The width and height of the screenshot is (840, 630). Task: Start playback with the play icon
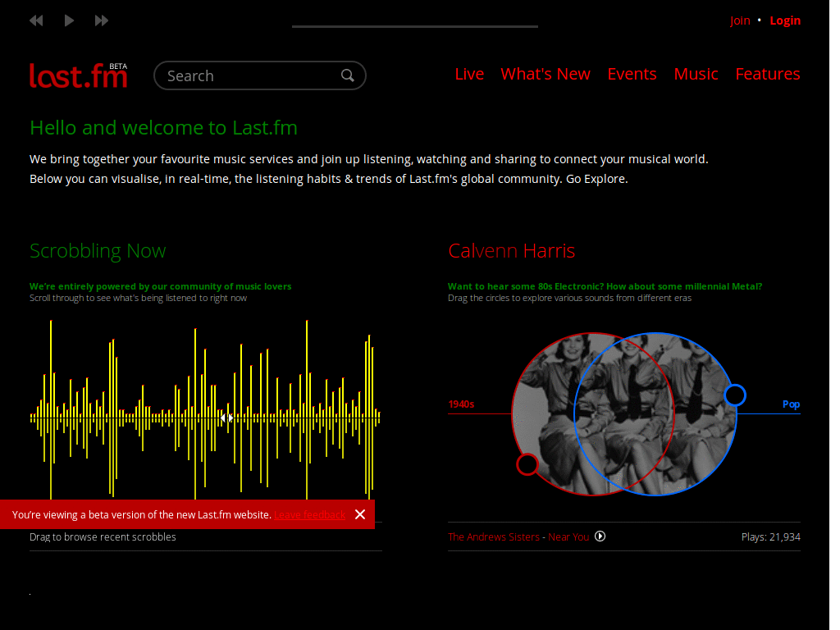point(69,21)
